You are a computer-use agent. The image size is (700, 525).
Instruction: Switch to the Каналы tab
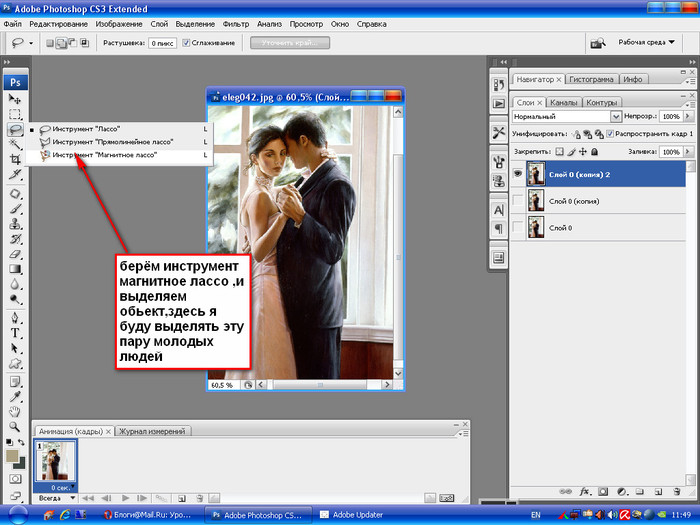tap(563, 103)
